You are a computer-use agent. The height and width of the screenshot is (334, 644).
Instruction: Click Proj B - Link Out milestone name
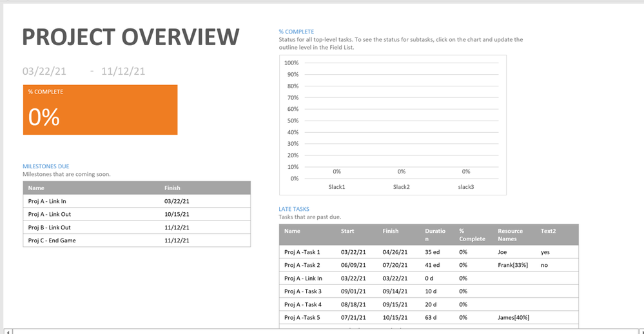click(49, 228)
